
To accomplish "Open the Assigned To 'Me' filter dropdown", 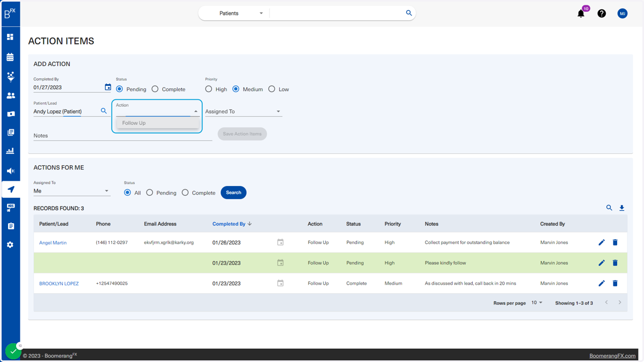I will point(72,191).
